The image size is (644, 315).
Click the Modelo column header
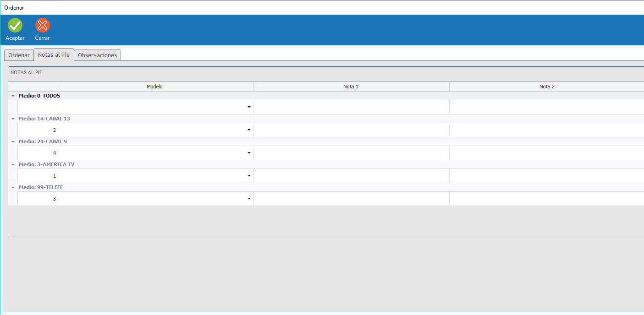(x=154, y=87)
